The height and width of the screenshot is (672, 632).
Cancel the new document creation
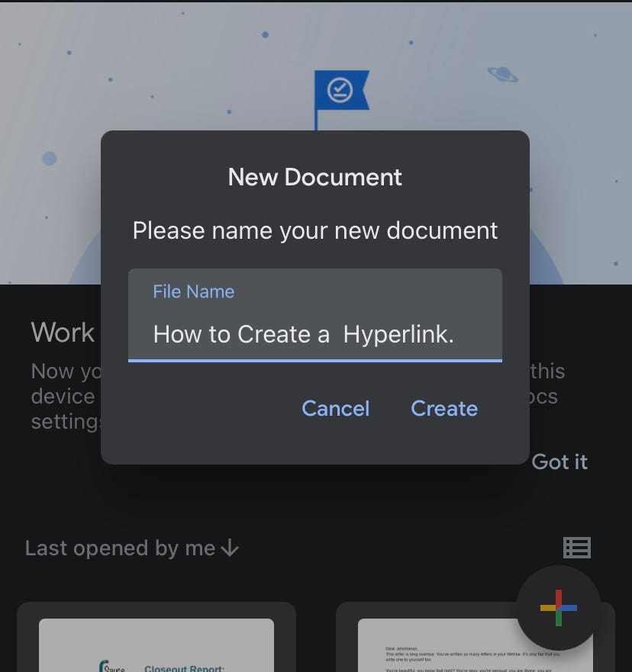click(x=335, y=409)
